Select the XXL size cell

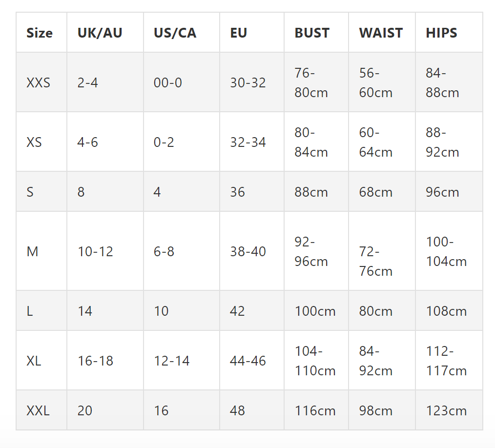[x=38, y=410]
